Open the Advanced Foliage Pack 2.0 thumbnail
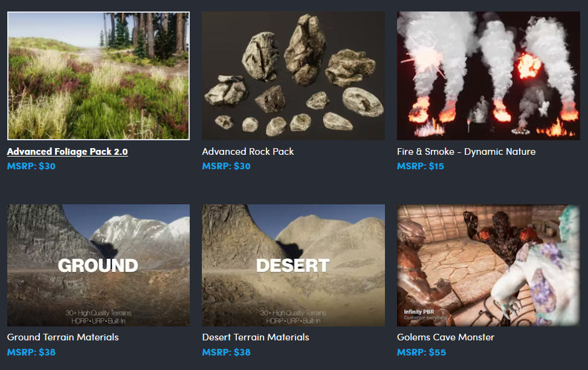Viewport: 588px width, 370px height. pyautogui.click(x=99, y=76)
